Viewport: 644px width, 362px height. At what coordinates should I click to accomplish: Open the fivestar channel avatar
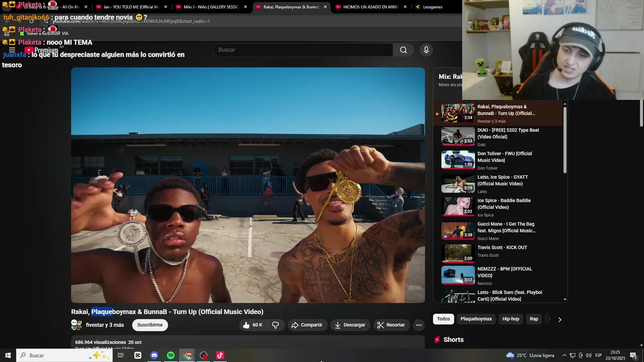pos(76,325)
